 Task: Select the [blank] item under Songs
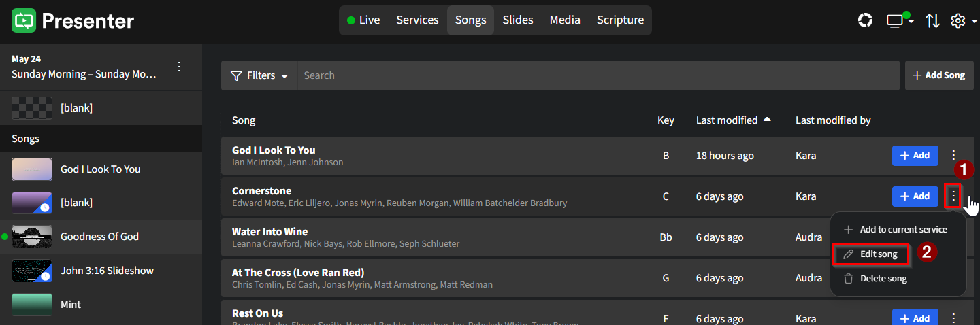[x=101, y=203]
